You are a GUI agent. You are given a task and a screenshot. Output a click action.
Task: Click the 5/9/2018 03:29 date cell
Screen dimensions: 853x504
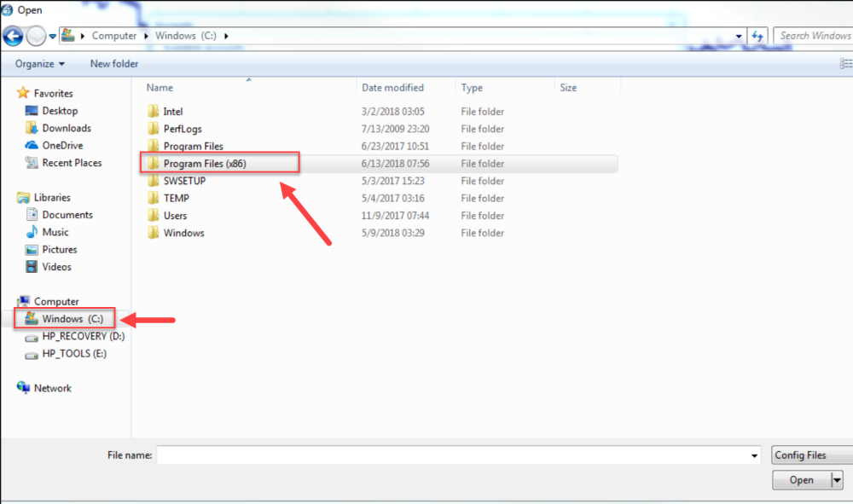[x=392, y=233]
